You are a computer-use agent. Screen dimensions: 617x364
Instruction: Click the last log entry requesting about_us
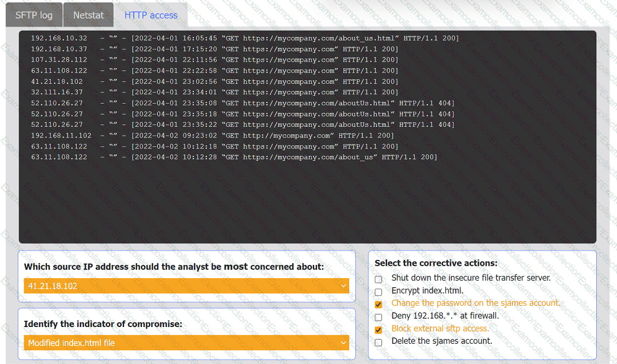coord(234,157)
